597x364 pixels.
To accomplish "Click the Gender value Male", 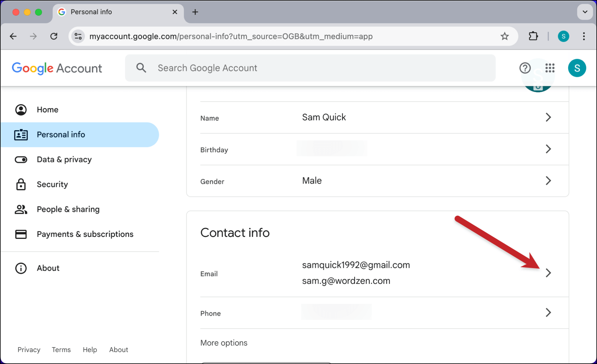I will (312, 181).
